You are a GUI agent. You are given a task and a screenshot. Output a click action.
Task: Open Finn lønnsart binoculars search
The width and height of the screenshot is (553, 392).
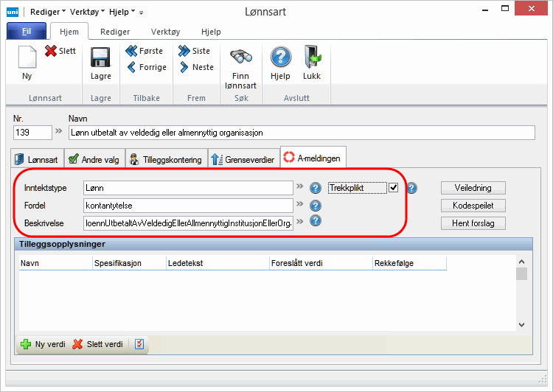(241, 58)
